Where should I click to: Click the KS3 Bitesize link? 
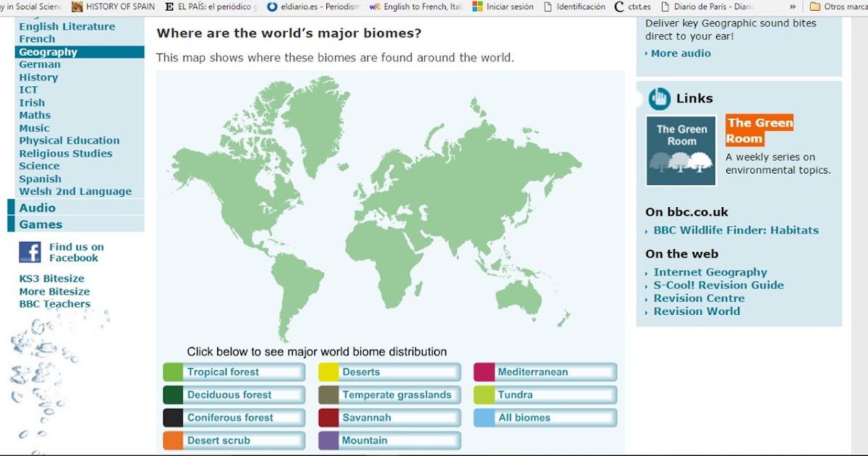pos(52,278)
